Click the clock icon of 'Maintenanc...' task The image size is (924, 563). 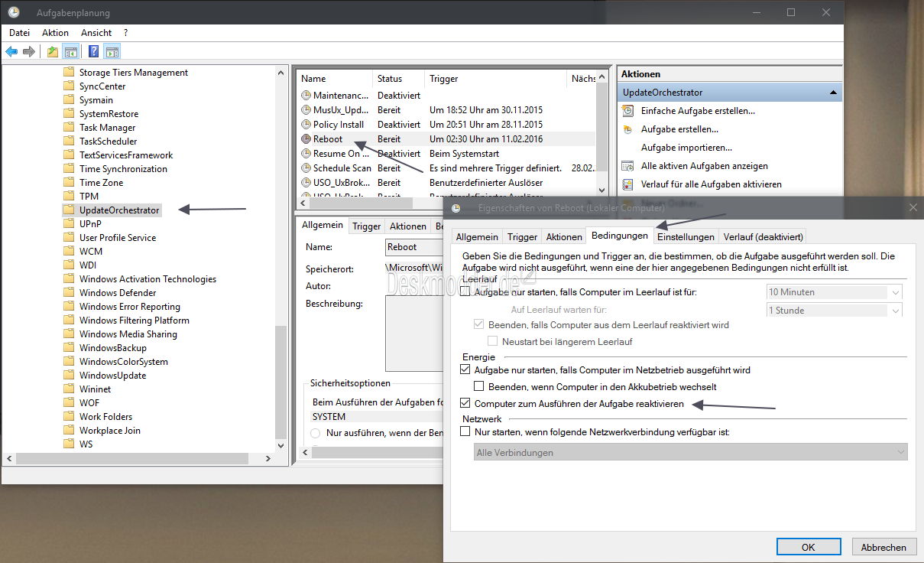click(306, 96)
